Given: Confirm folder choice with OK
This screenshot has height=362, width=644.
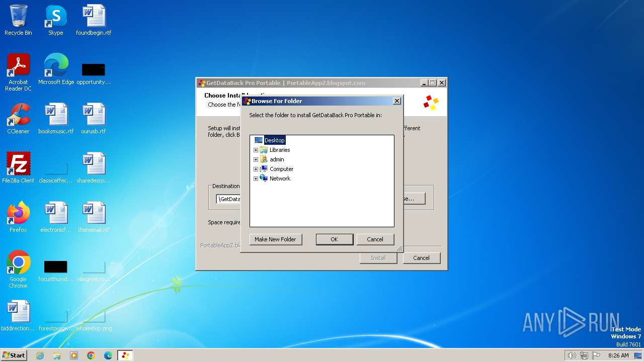Looking at the screenshot, I should [334, 239].
